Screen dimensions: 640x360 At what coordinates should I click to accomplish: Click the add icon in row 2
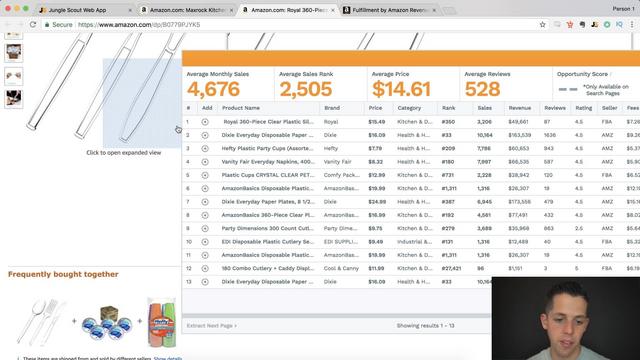(205, 135)
